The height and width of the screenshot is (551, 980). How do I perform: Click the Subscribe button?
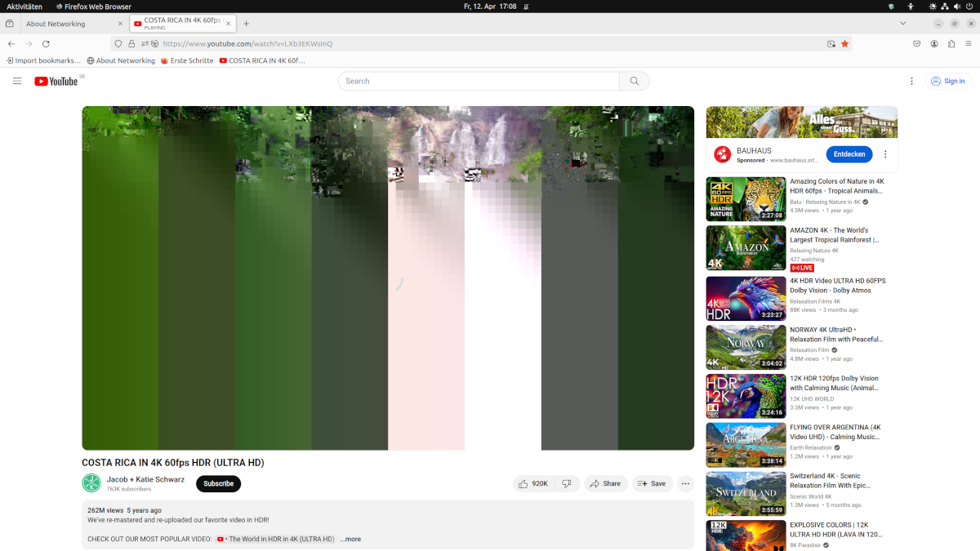(x=218, y=484)
